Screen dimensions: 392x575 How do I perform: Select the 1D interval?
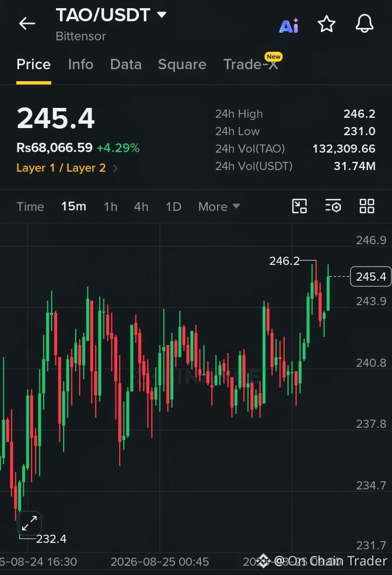174,207
